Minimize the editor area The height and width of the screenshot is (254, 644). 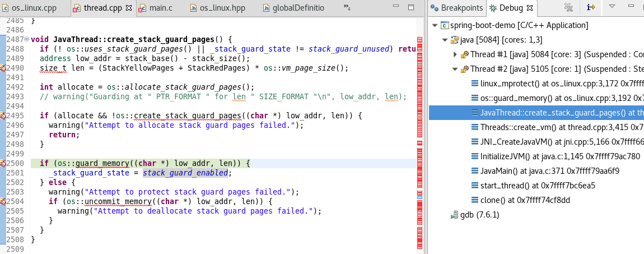395,7
